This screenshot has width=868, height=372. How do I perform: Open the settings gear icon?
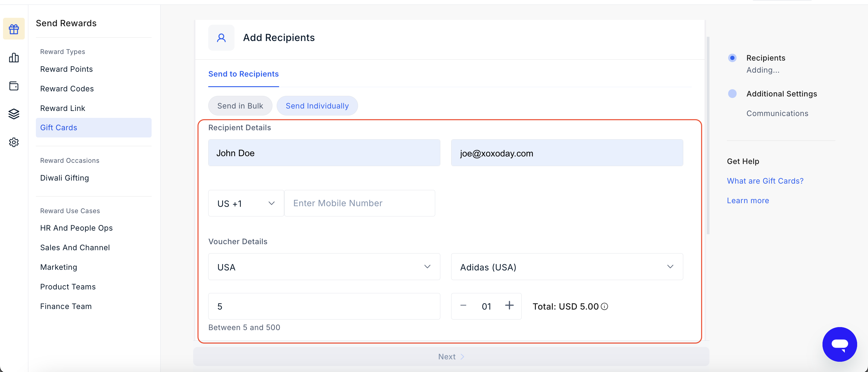(x=14, y=142)
